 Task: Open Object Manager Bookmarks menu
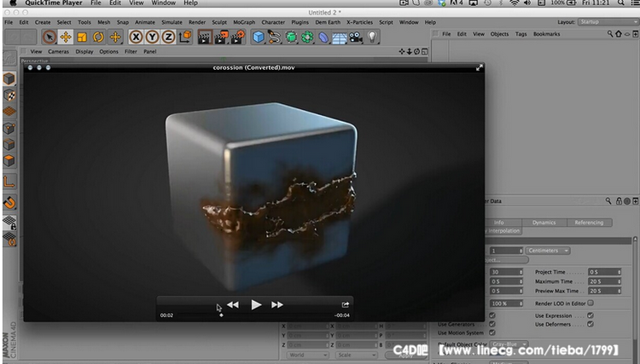[546, 34]
